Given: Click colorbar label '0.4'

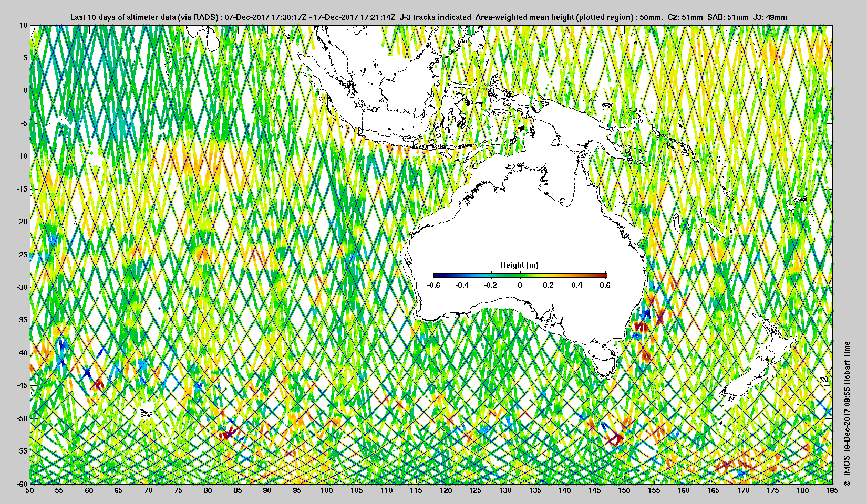Looking at the screenshot, I should (576, 285).
